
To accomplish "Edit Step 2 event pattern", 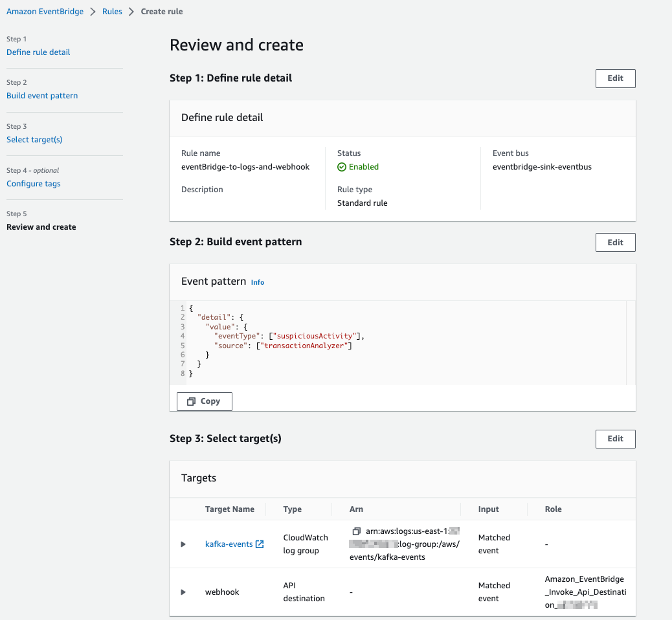I will click(615, 243).
